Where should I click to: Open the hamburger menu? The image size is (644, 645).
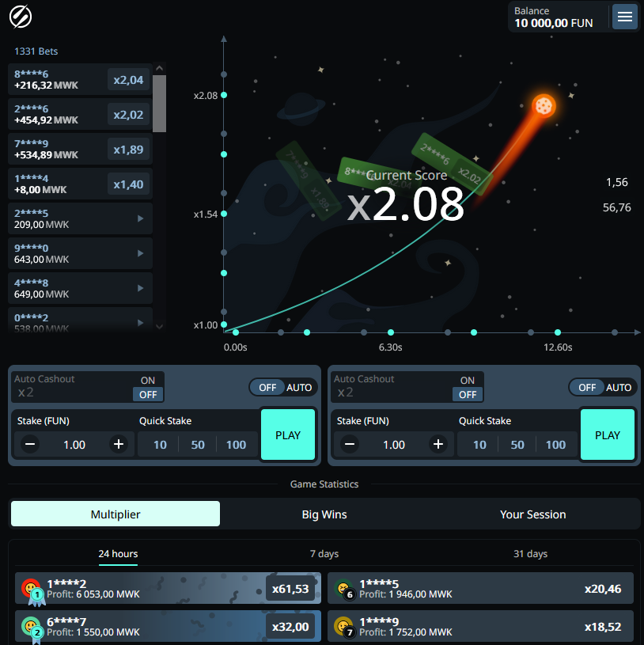coord(625,17)
